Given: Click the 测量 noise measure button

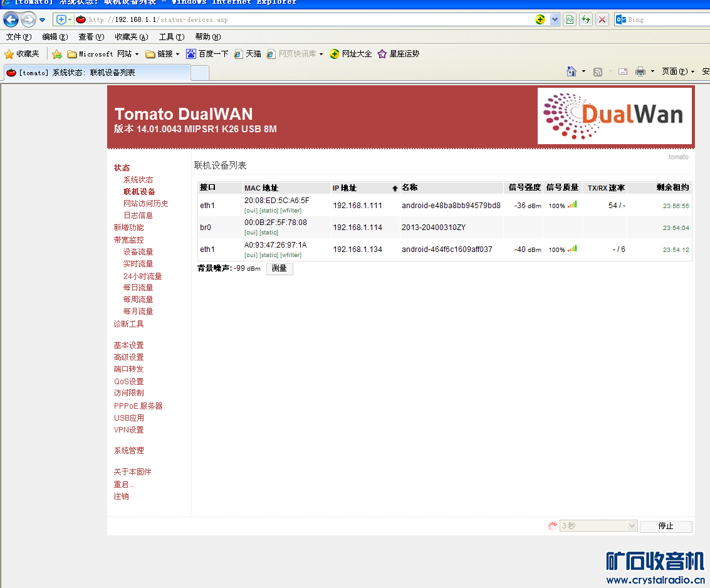Looking at the screenshot, I should (x=279, y=269).
